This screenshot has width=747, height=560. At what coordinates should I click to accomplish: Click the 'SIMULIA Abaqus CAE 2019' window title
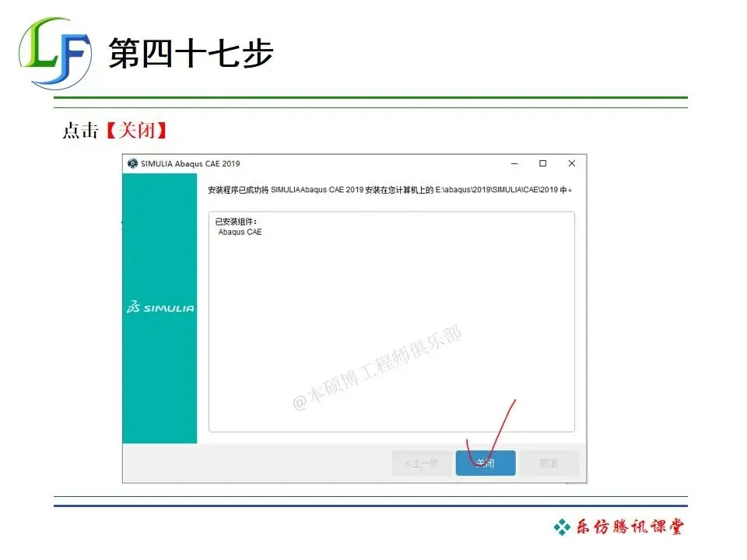pos(191,163)
